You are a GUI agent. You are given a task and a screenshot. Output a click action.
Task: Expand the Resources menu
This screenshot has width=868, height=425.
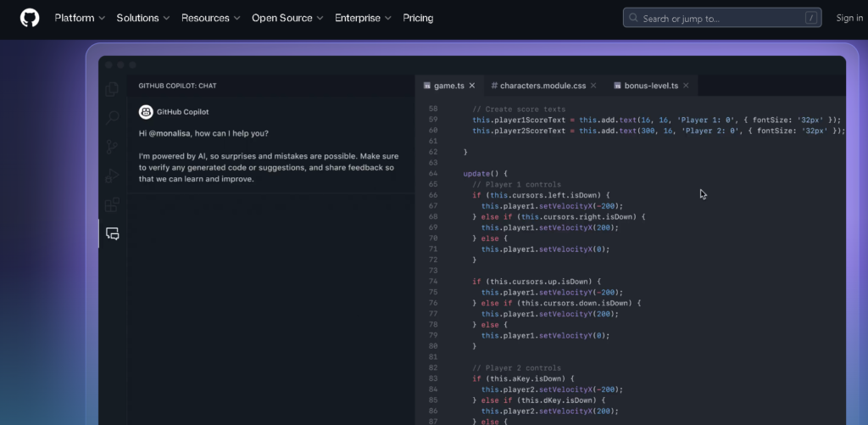tap(211, 19)
